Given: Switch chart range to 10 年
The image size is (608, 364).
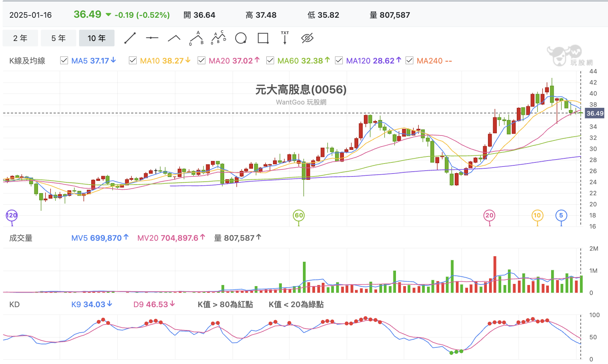Looking at the screenshot, I should pos(97,38).
